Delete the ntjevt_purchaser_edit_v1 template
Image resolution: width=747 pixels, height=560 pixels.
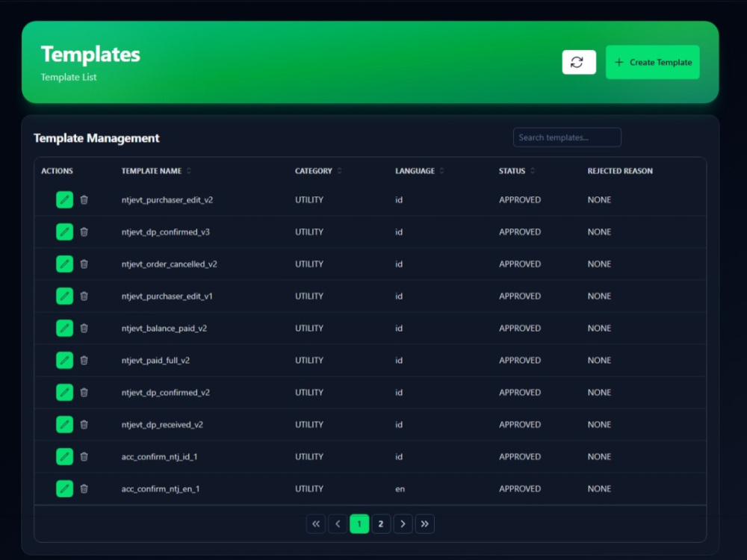click(84, 296)
